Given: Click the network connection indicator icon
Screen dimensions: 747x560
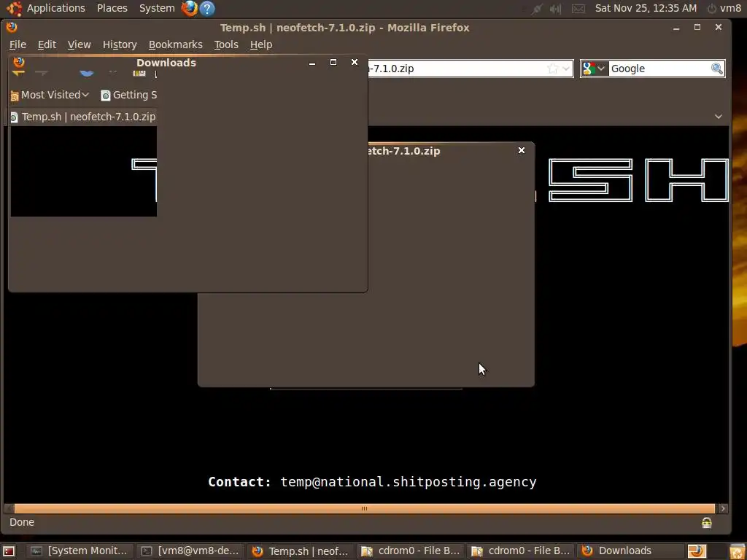Looking at the screenshot, I should [x=537, y=9].
